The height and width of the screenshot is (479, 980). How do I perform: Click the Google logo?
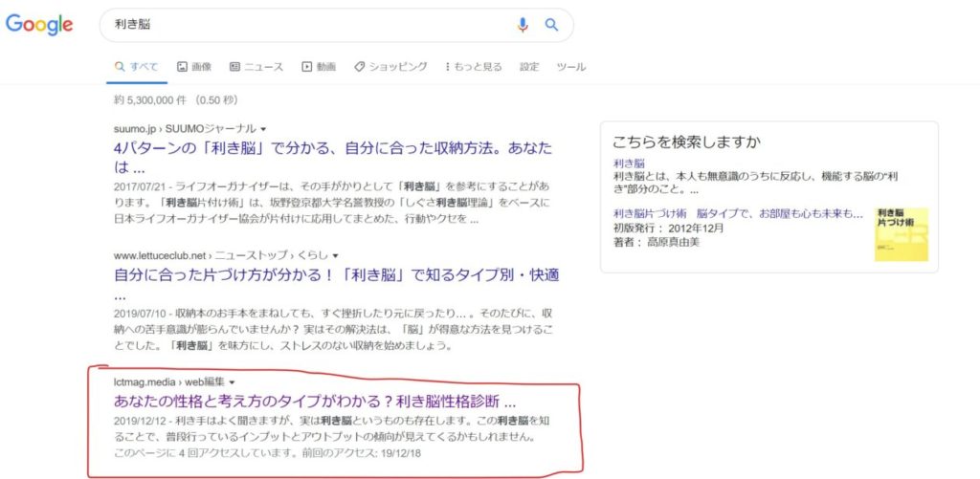(39, 25)
